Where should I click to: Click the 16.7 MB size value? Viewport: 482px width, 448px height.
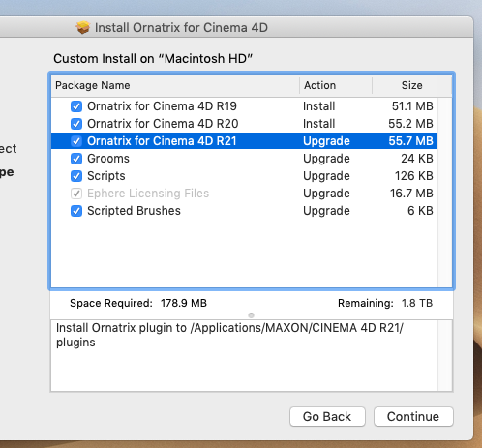(411, 194)
